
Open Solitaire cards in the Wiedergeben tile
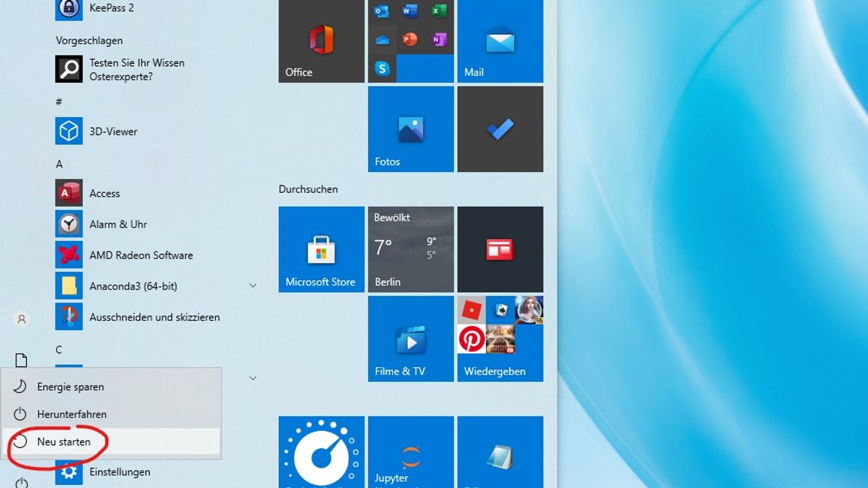click(500, 310)
